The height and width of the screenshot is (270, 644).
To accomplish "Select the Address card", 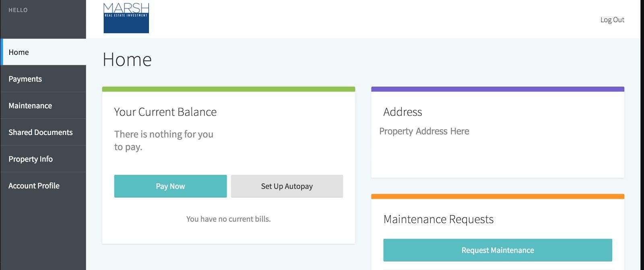I will click(497, 133).
